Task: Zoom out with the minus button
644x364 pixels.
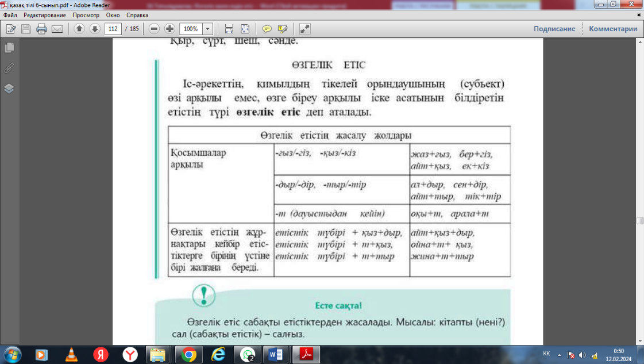Action: [153, 28]
